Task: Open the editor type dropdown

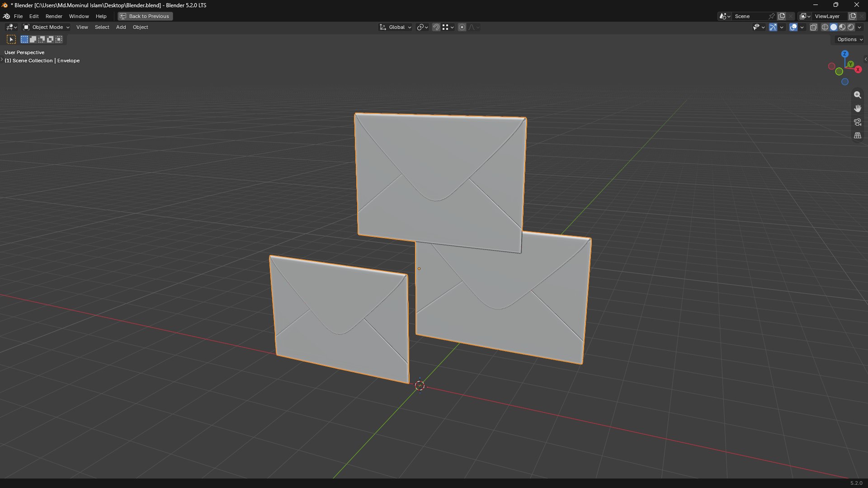Action: [x=11, y=27]
